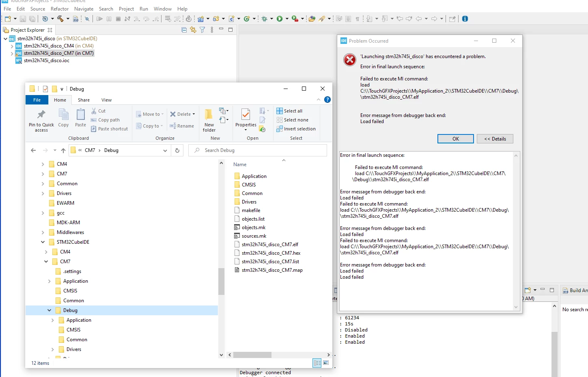Select stm32h745i_disco.ioc in Project Explorer

(46, 61)
